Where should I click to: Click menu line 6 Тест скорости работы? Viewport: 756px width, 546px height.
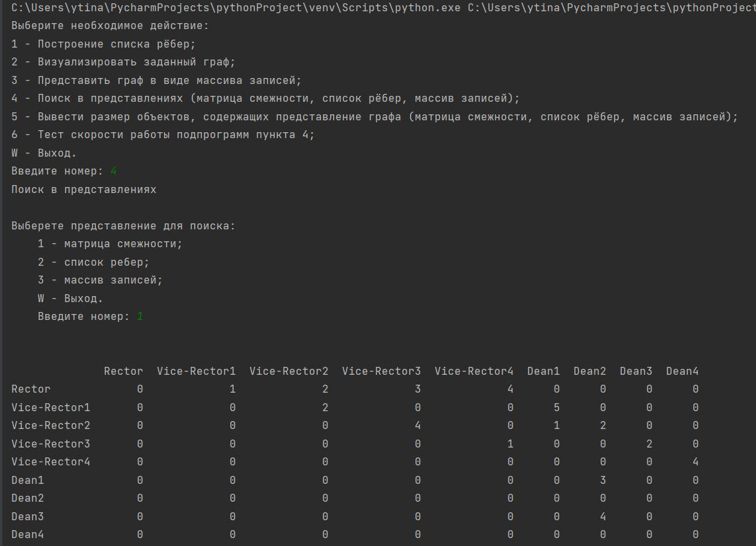163,135
